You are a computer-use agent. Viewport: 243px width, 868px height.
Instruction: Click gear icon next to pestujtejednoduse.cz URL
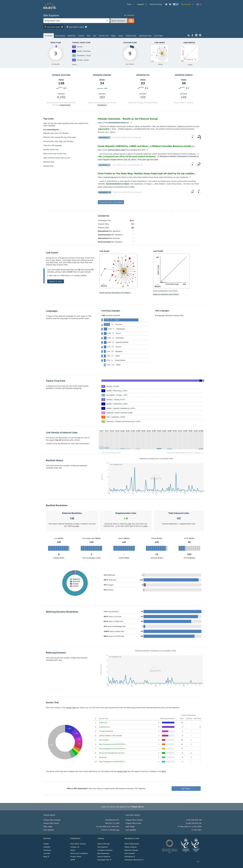[131, 123]
